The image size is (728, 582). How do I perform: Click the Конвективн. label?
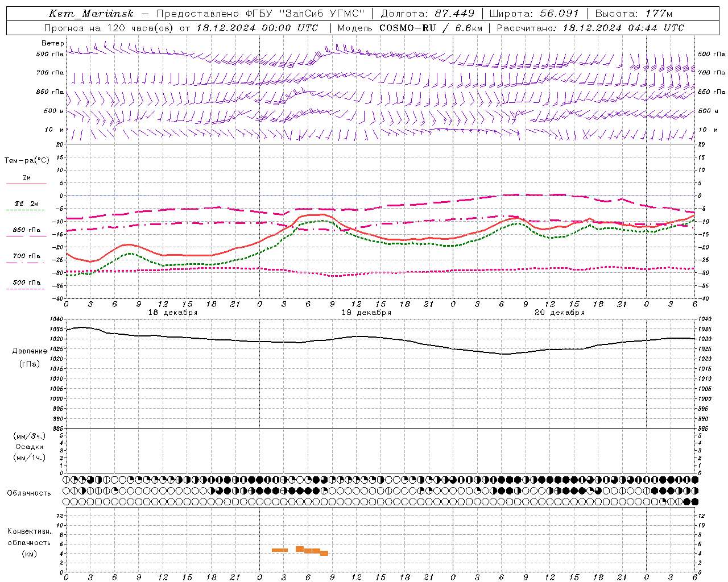(30, 531)
